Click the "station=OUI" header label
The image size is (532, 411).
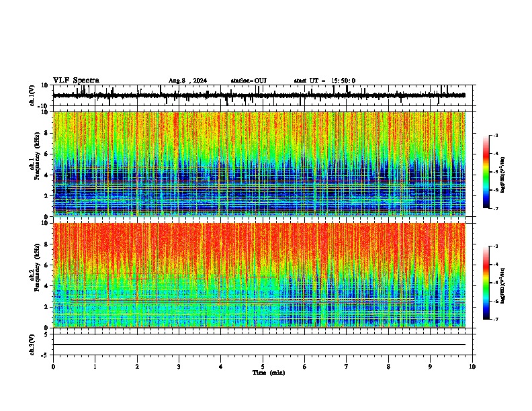point(249,81)
